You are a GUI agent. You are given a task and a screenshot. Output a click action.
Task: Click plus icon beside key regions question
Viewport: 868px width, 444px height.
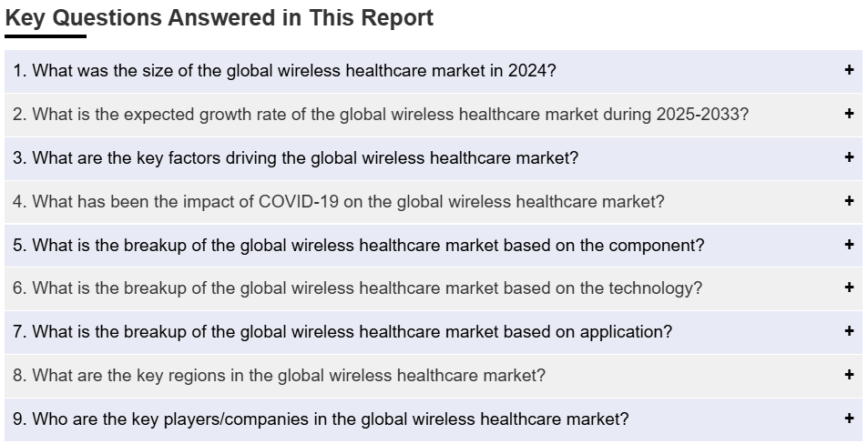click(849, 374)
